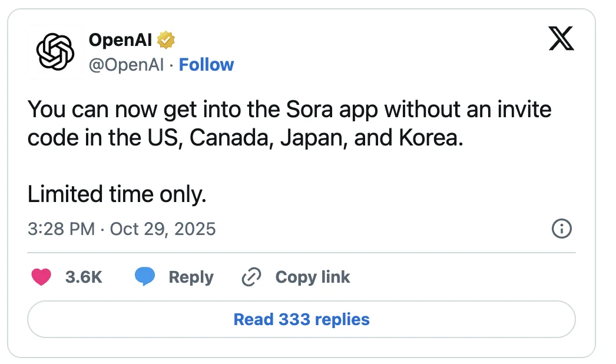Open the OpenAI display name
The height and width of the screenshot is (364, 616).
pos(120,40)
